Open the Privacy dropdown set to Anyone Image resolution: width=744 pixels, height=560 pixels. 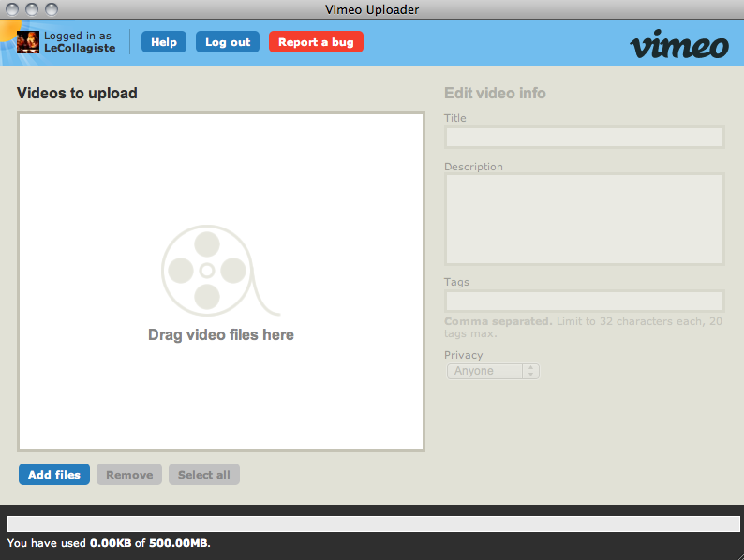pos(493,371)
